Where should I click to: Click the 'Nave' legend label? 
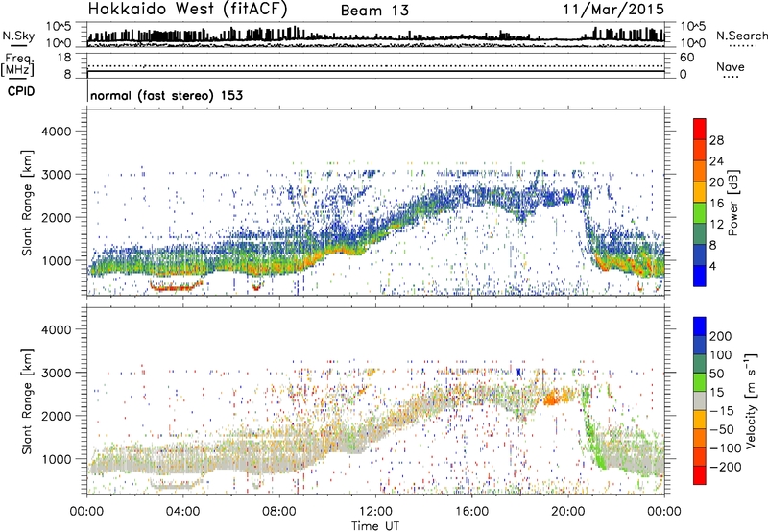click(x=731, y=66)
